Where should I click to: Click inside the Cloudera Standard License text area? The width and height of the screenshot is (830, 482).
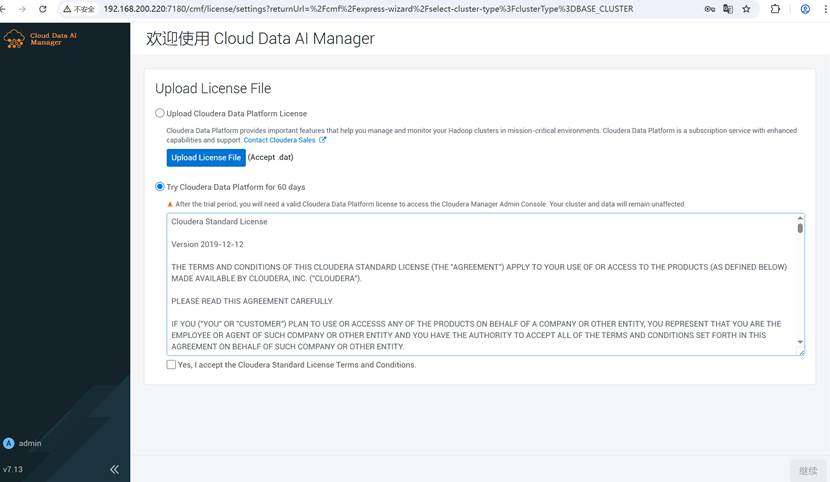point(485,284)
